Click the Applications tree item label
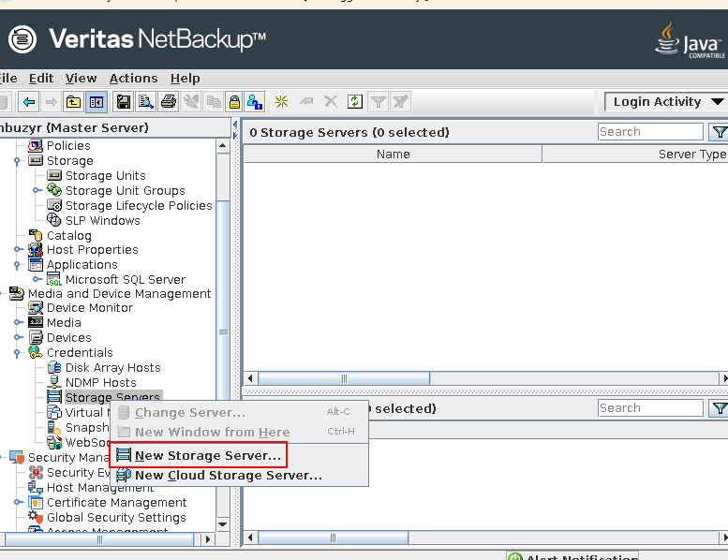This screenshot has width=728, height=560. click(x=82, y=265)
